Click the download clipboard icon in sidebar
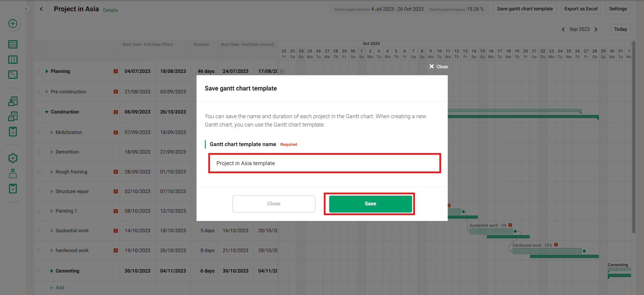The image size is (644, 295). [13, 131]
